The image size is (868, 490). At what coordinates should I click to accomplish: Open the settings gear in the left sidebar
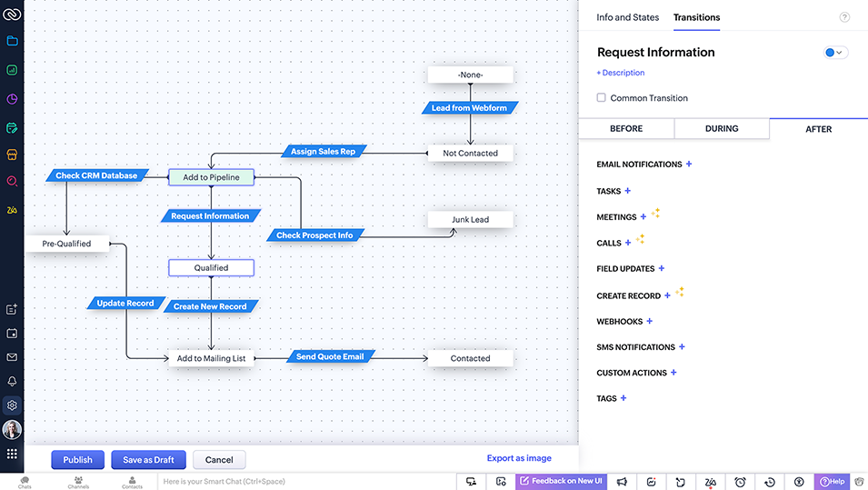(x=12, y=405)
